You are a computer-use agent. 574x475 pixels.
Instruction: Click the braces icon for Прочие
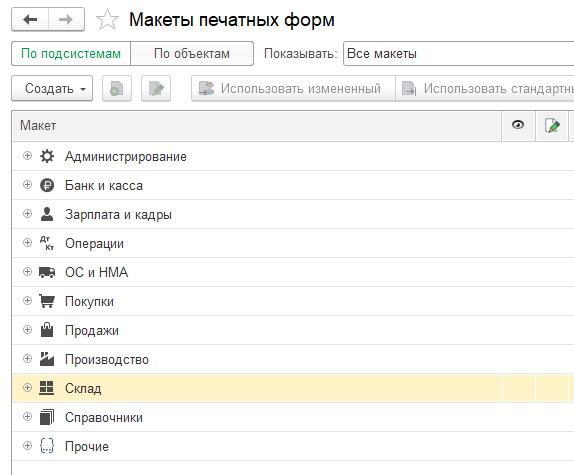pos(47,446)
